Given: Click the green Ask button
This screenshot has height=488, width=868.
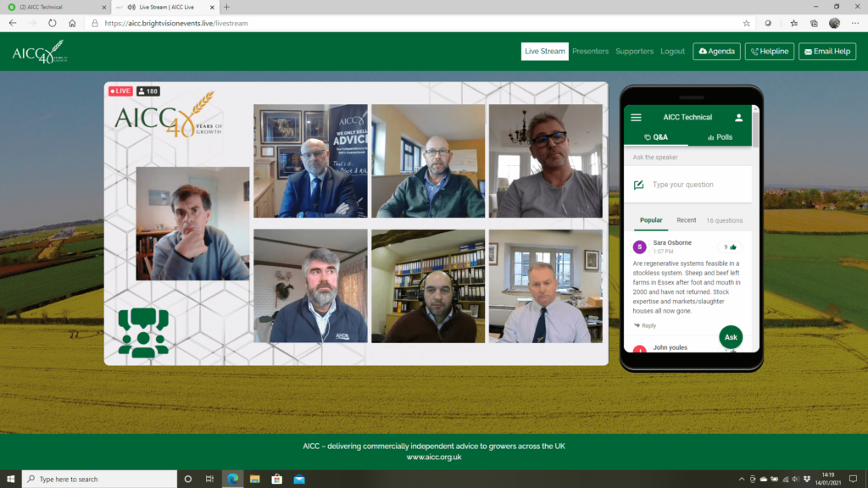Looking at the screenshot, I should pos(731,337).
